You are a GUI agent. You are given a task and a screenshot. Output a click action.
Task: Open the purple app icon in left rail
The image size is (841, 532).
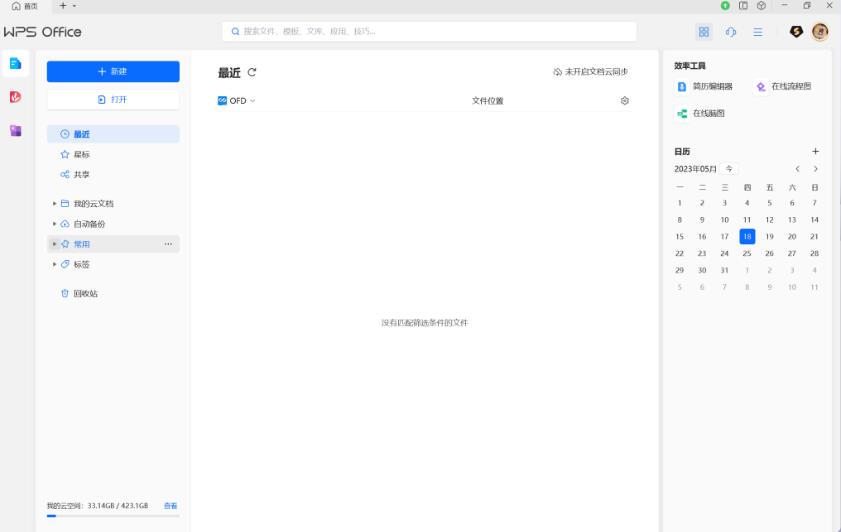[15, 131]
